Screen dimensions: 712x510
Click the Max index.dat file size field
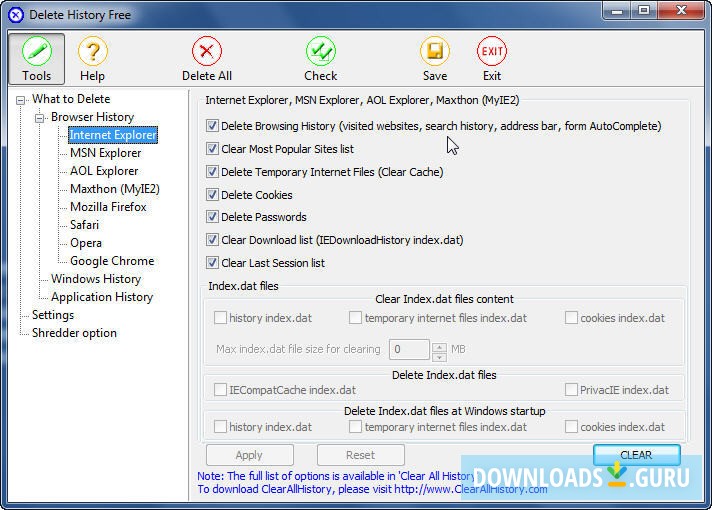[409, 349]
